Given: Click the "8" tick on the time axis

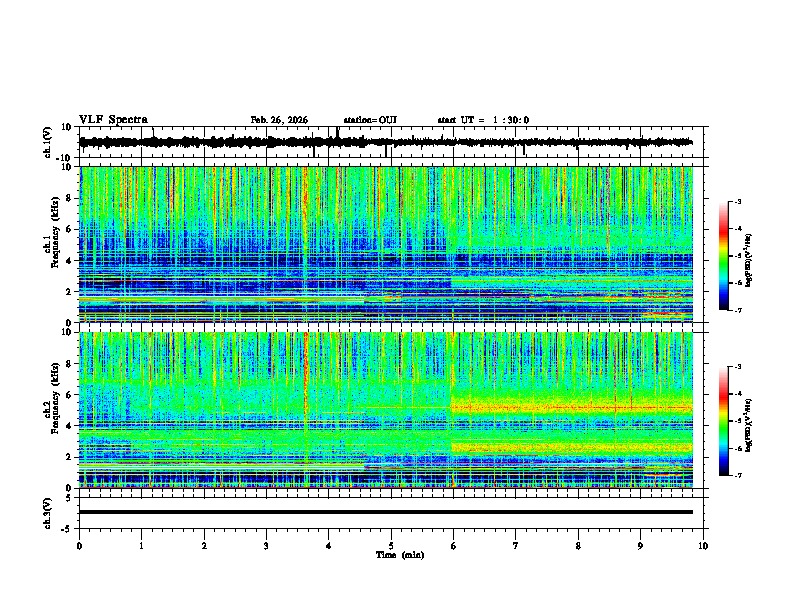Looking at the screenshot, I should [578, 546].
